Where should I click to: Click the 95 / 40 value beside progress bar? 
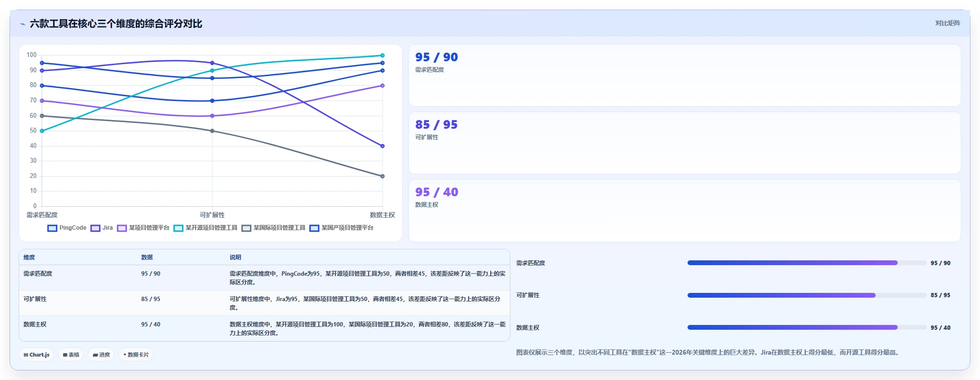941,328
